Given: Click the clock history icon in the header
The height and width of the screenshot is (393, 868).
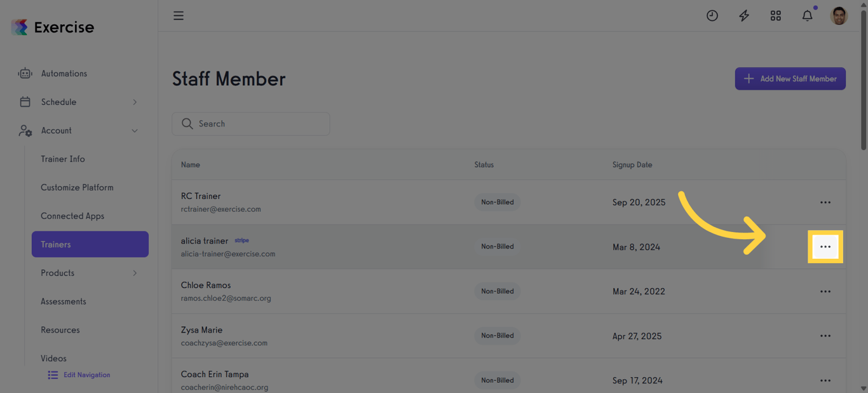Looking at the screenshot, I should pos(712,15).
